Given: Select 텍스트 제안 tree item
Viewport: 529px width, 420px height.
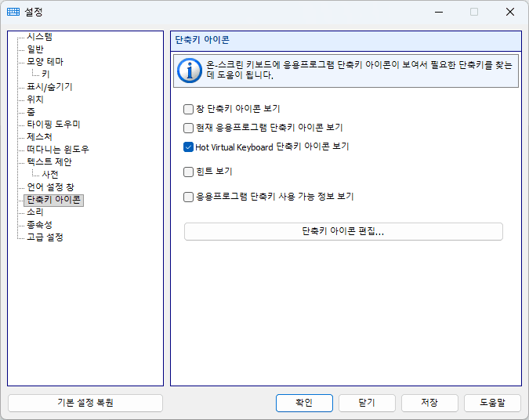Looking at the screenshot, I should [x=49, y=162].
